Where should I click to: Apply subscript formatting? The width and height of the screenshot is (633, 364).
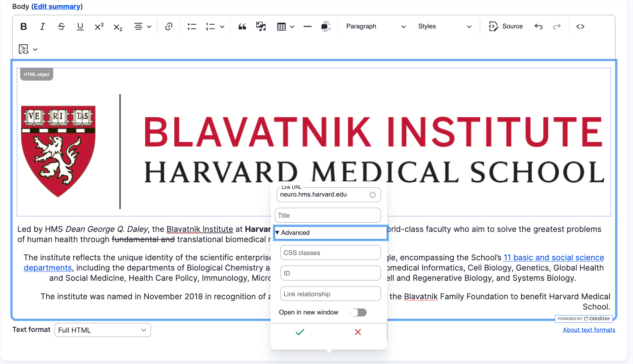[x=118, y=26]
